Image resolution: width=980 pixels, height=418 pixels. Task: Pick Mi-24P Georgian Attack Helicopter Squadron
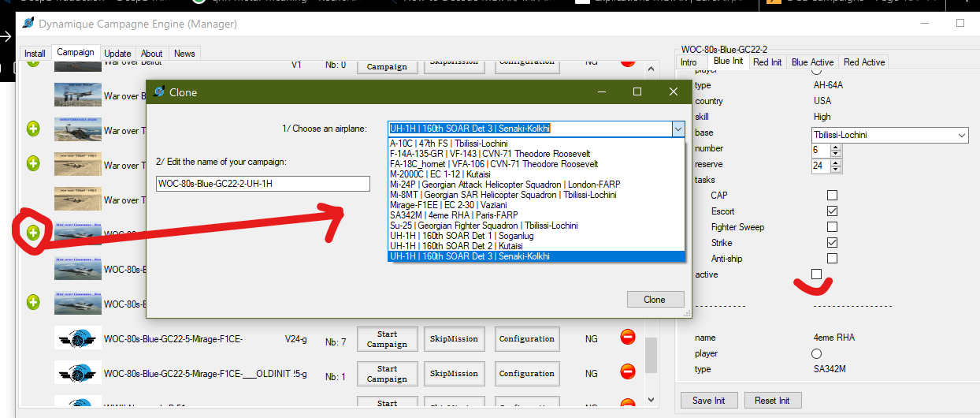point(536,184)
